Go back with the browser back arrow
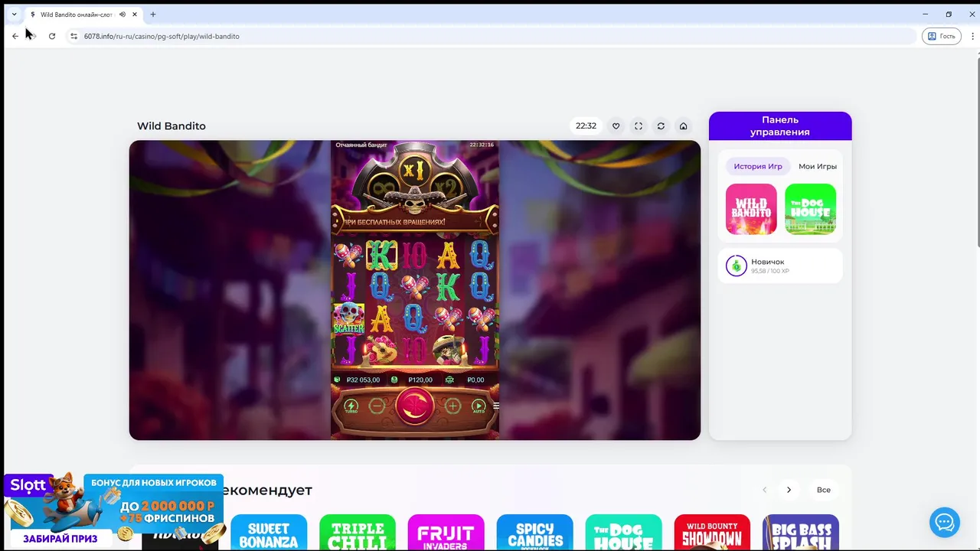The image size is (980, 551). [x=15, y=36]
